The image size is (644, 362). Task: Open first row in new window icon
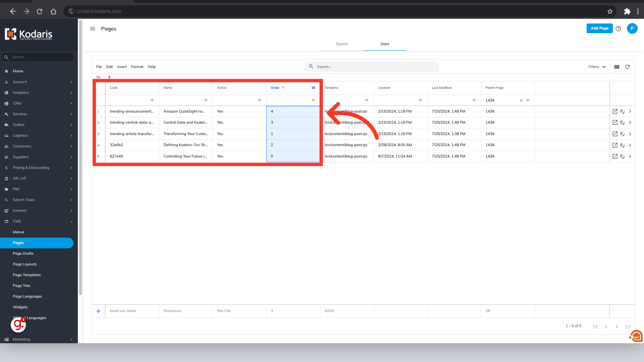click(x=614, y=112)
